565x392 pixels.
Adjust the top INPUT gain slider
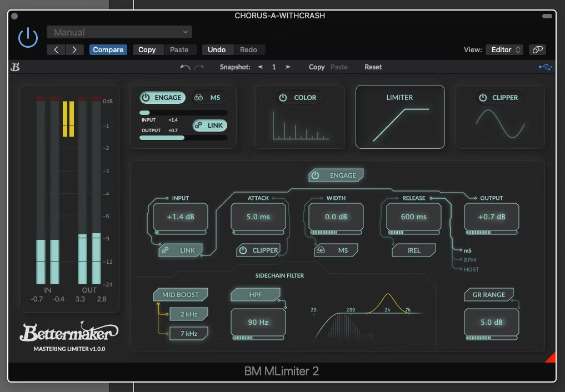click(183, 113)
